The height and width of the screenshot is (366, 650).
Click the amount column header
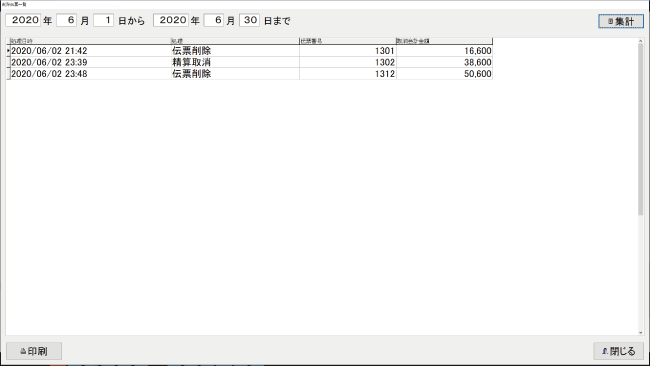(444, 41)
